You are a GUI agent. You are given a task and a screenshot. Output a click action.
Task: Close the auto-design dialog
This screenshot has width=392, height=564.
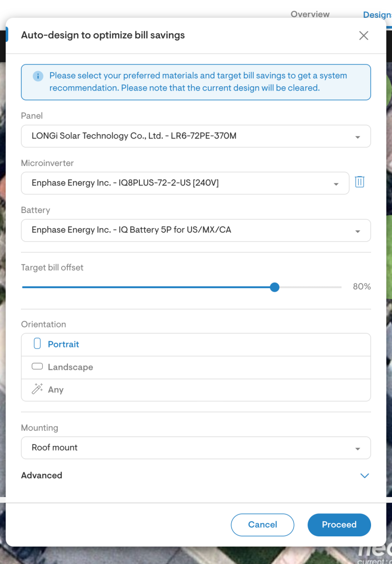click(x=363, y=35)
